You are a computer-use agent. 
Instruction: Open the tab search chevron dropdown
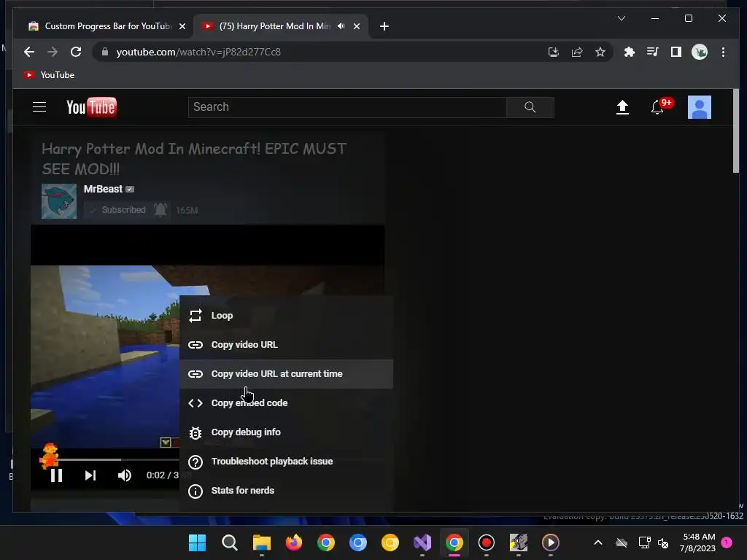(622, 18)
